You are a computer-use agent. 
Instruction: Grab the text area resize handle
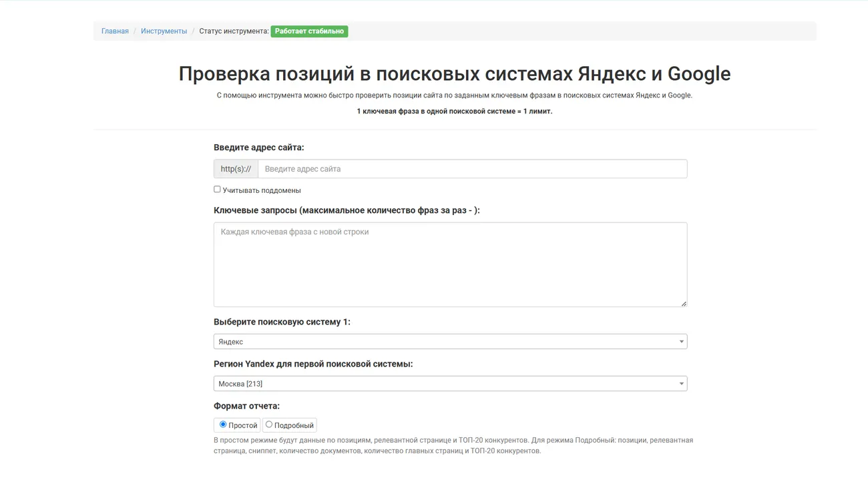pos(683,303)
